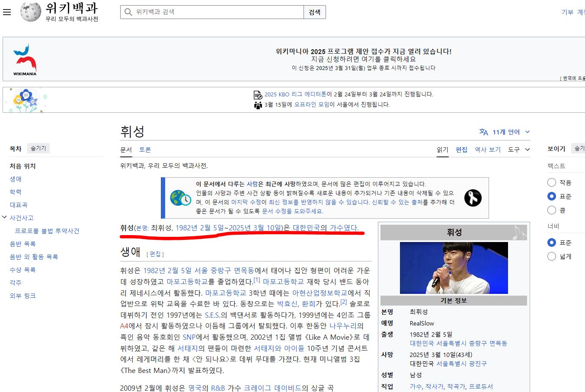Click the red A4 link

point(124,325)
